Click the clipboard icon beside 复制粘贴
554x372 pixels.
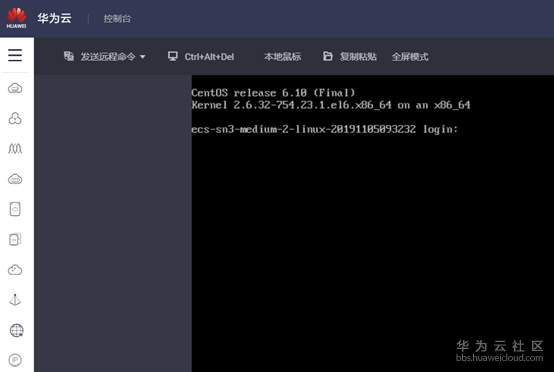click(328, 56)
